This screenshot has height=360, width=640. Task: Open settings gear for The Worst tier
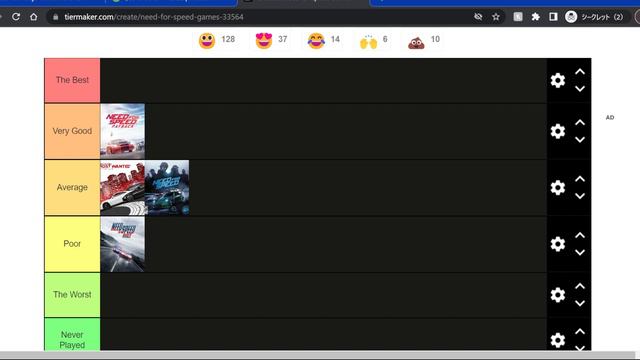[558, 295]
